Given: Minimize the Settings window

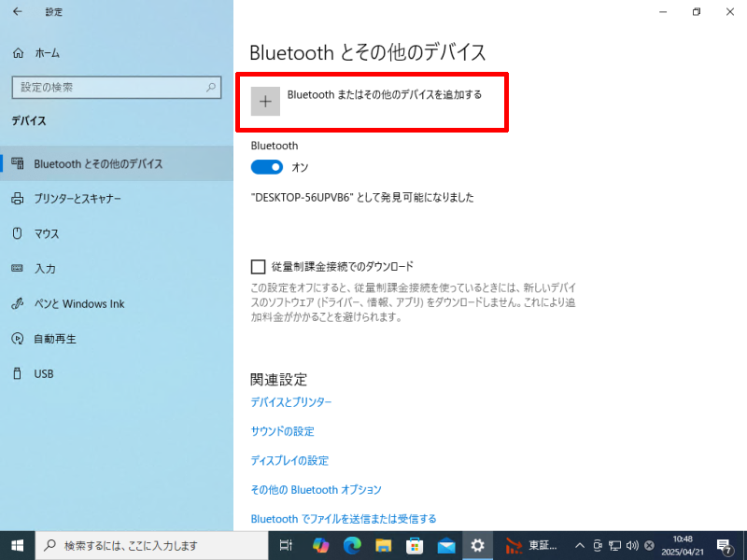Looking at the screenshot, I should pyautogui.click(x=663, y=12).
